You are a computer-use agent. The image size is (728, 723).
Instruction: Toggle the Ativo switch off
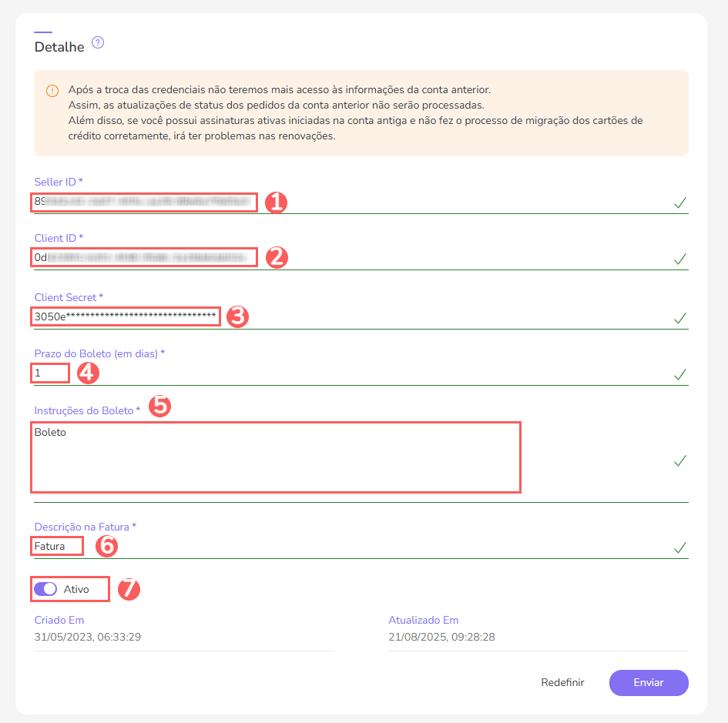(46, 588)
